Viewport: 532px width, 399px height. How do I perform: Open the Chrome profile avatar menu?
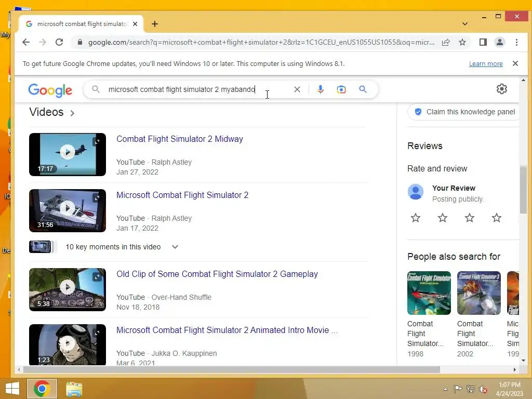(x=499, y=42)
